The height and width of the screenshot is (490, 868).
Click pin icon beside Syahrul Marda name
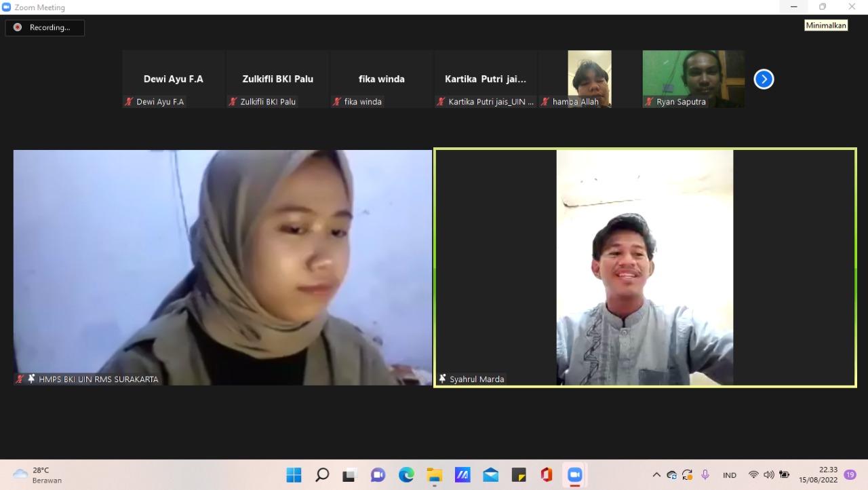coord(443,379)
